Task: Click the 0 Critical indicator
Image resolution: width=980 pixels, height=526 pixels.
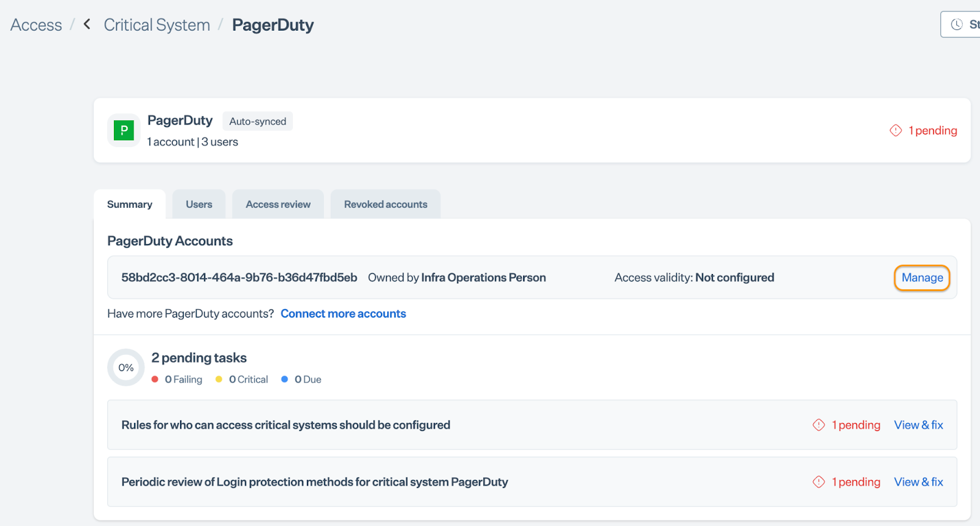Action: [242, 379]
